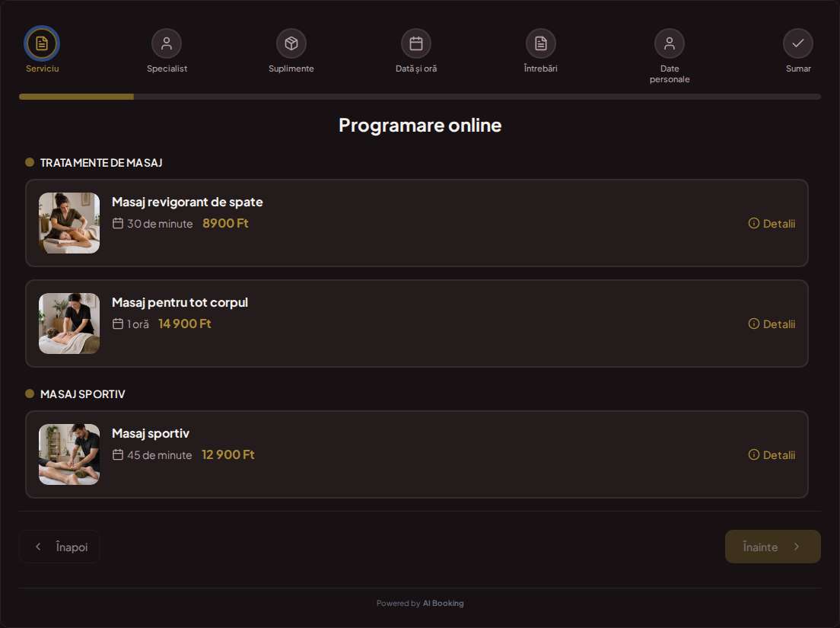Open Detalii for Masaj pentru tot corpul
The width and height of the screenshot is (840, 628).
(x=772, y=324)
